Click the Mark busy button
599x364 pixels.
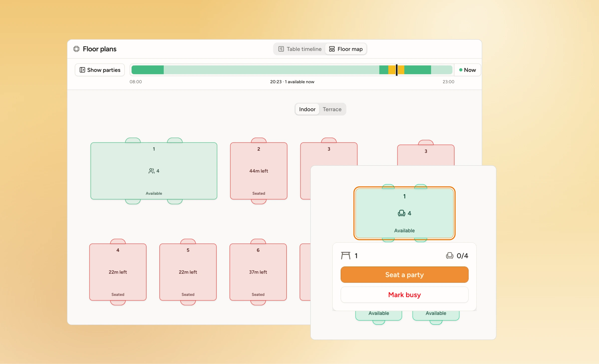pyautogui.click(x=404, y=295)
